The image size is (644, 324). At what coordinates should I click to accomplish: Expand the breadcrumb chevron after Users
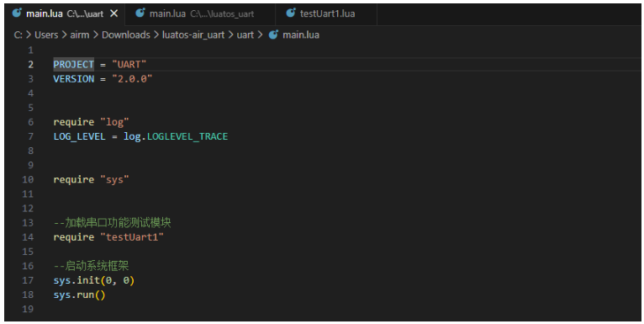point(64,35)
